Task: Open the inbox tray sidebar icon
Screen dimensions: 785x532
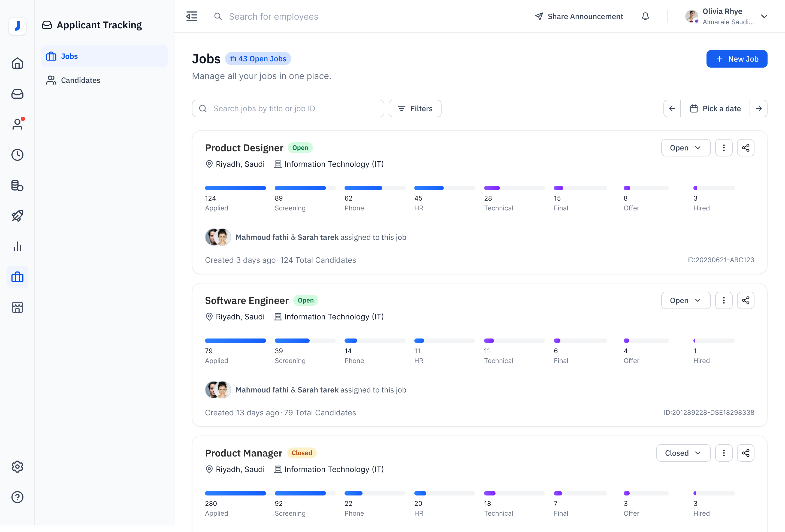Action: tap(17, 94)
